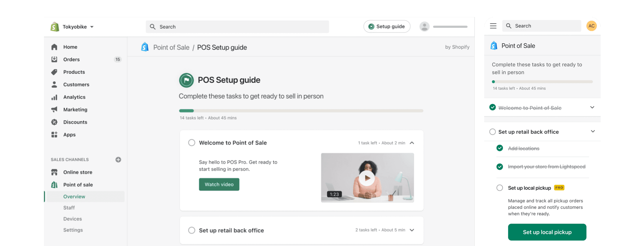Expand Set up retail back office in mobile panel
644x246 pixels.
tap(593, 131)
